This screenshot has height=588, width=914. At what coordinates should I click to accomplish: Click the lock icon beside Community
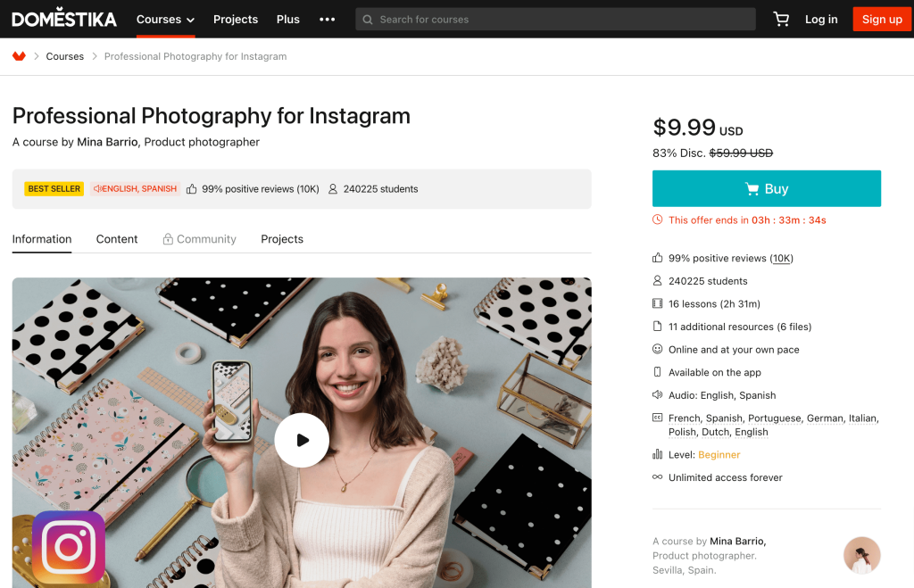coord(168,239)
